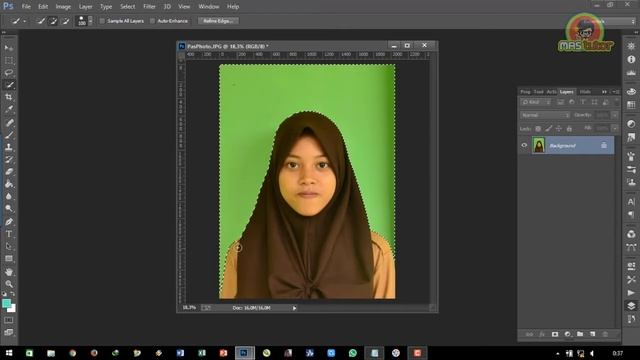Viewport: 640px width, 360px height.
Task: Select the Clone Stamp tool
Action: tap(9, 147)
